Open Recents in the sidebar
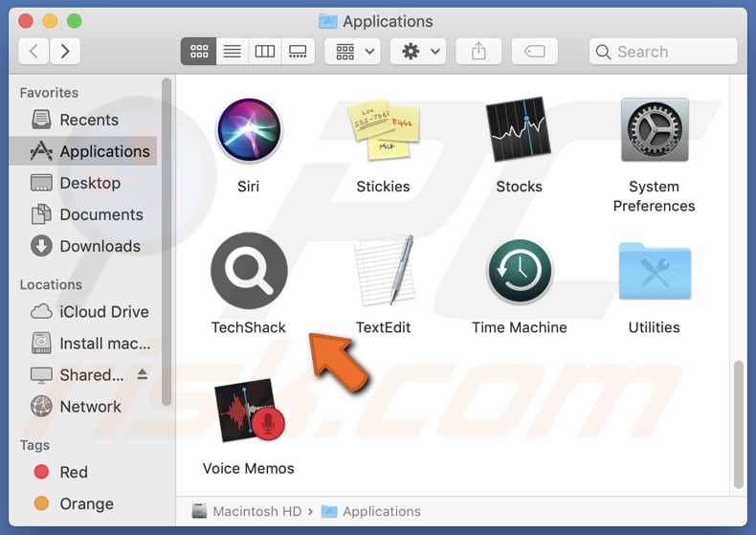 83,120
